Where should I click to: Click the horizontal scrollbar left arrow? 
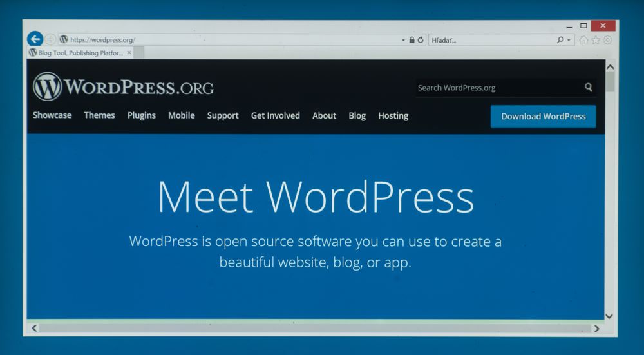(x=34, y=328)
